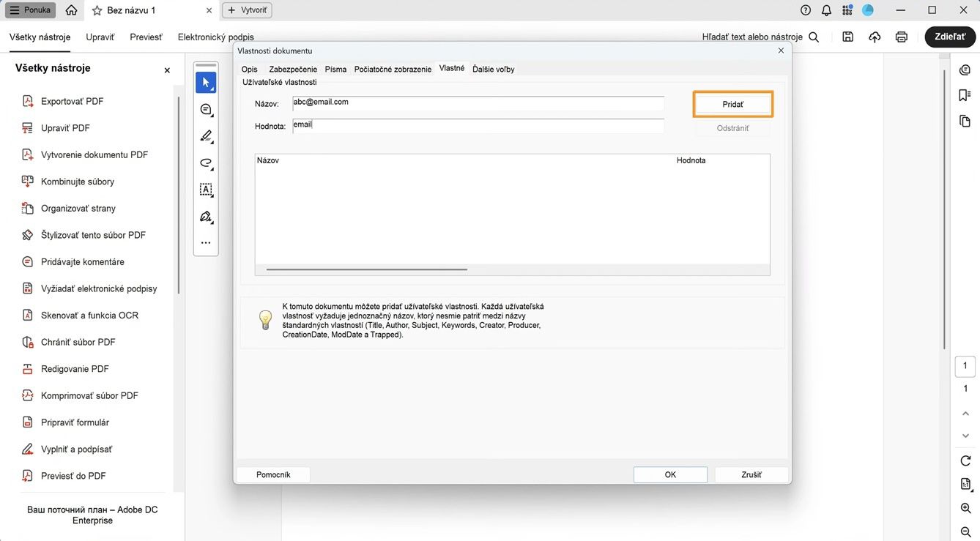This screenshot has width=980, height=541.
Task: Open Kombinujte súbory tool
Action: [x=78, y=182]
